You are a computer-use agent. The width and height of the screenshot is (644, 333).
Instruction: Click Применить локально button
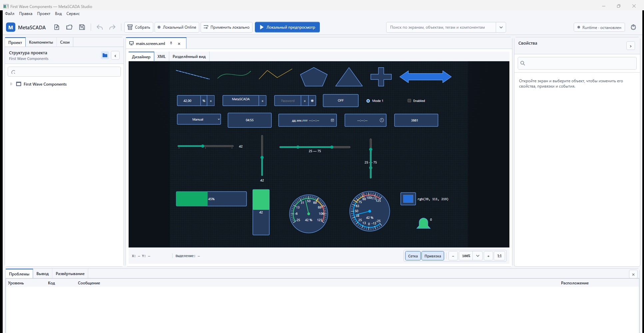click(x=227, y=27)
